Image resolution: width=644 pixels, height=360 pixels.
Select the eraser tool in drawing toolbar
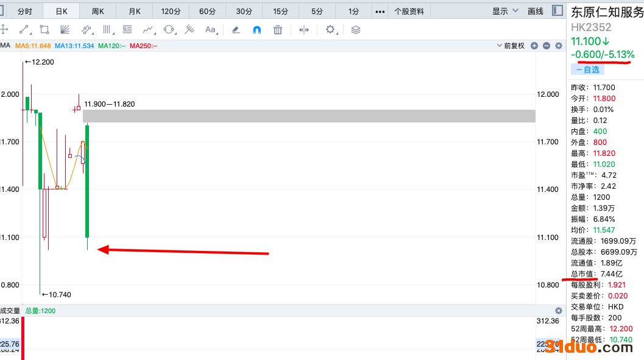[236, 29]
